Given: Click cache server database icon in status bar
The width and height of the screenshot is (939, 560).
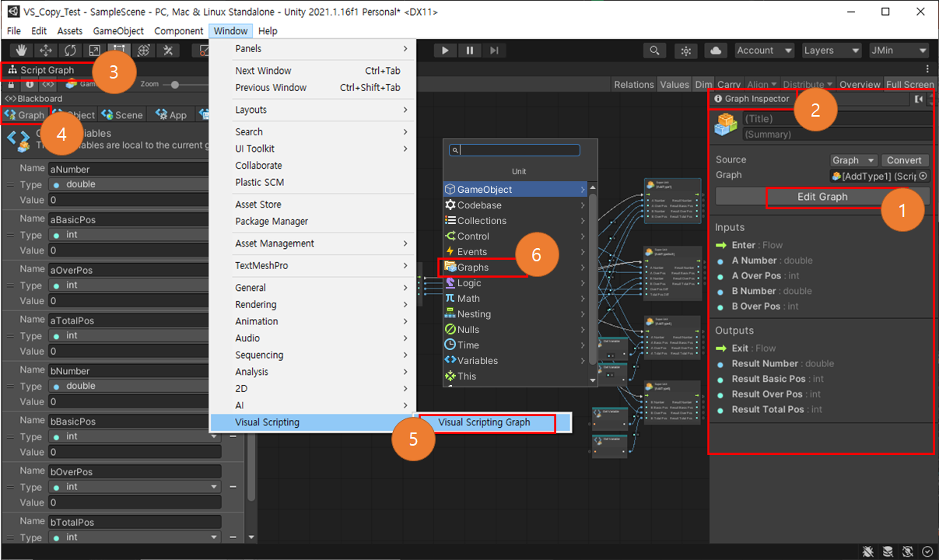Looking at the screenshot, I should [888, 551].
